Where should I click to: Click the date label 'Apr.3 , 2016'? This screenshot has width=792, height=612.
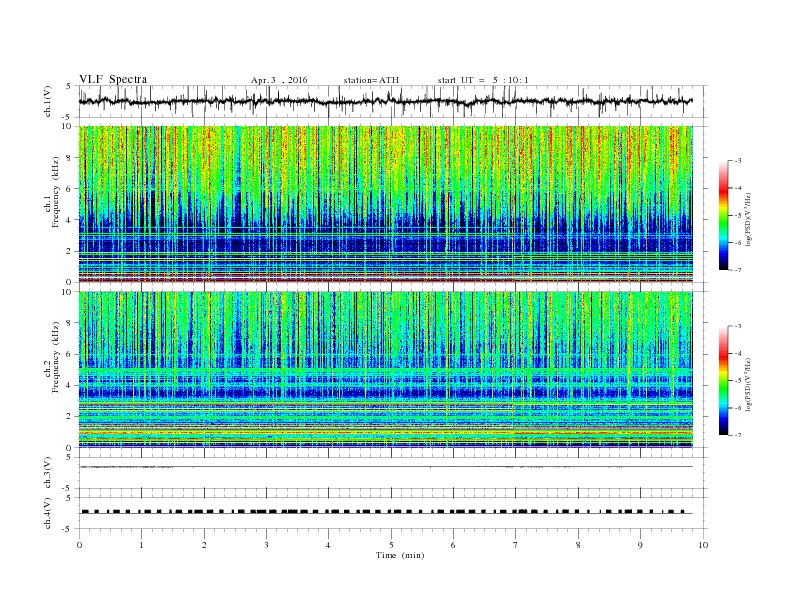[279, 80]
